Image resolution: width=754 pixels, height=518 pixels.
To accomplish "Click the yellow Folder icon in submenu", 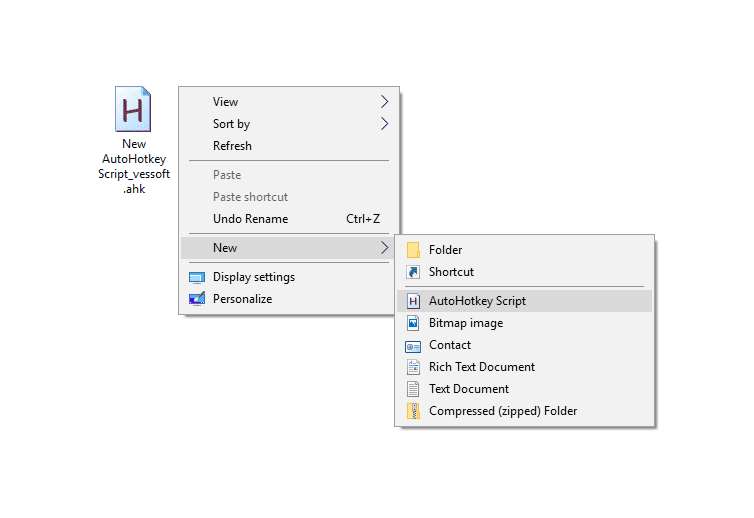I will pyautogui.click(x=413, y=250).
